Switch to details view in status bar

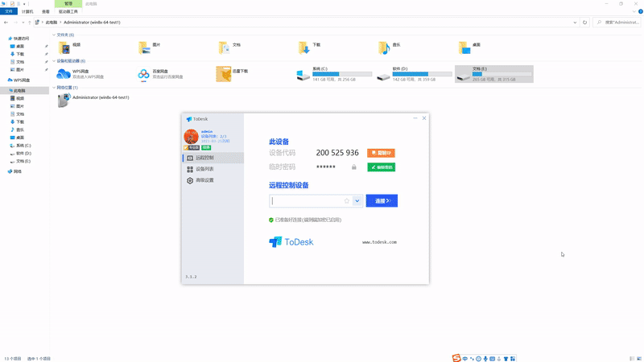pyautogui.click(x=632, y=359)
